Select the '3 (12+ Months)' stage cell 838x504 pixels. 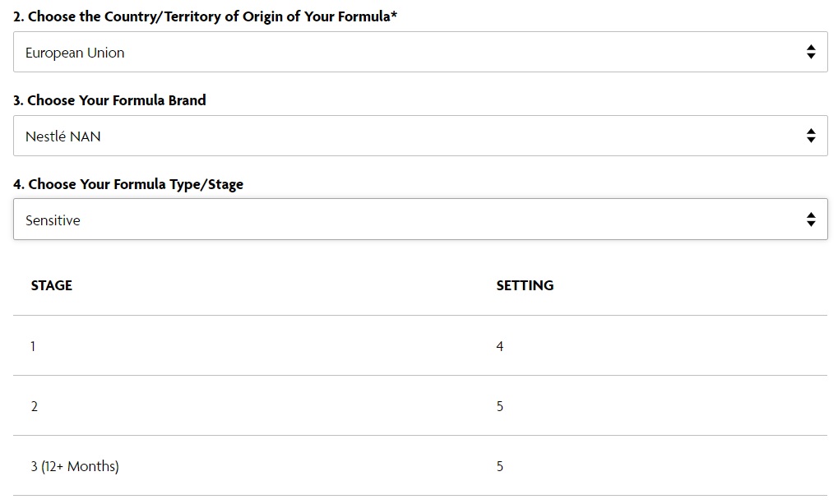click(75, 466)
